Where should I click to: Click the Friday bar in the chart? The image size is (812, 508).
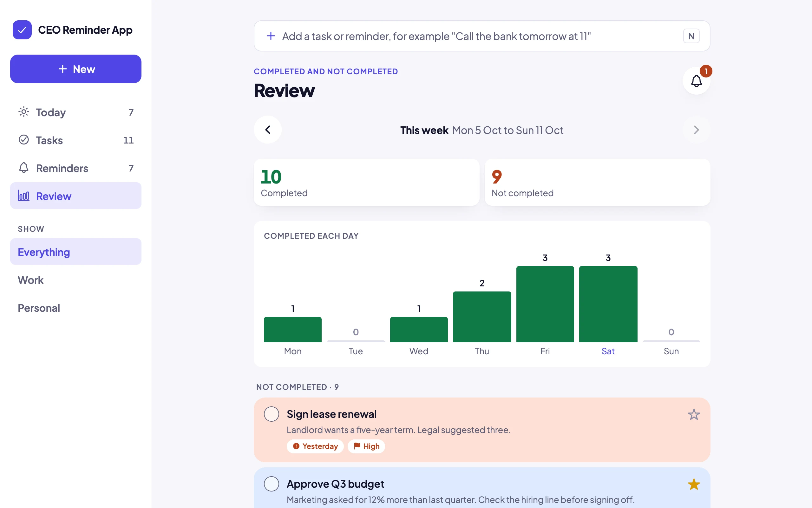coord(545,304)
